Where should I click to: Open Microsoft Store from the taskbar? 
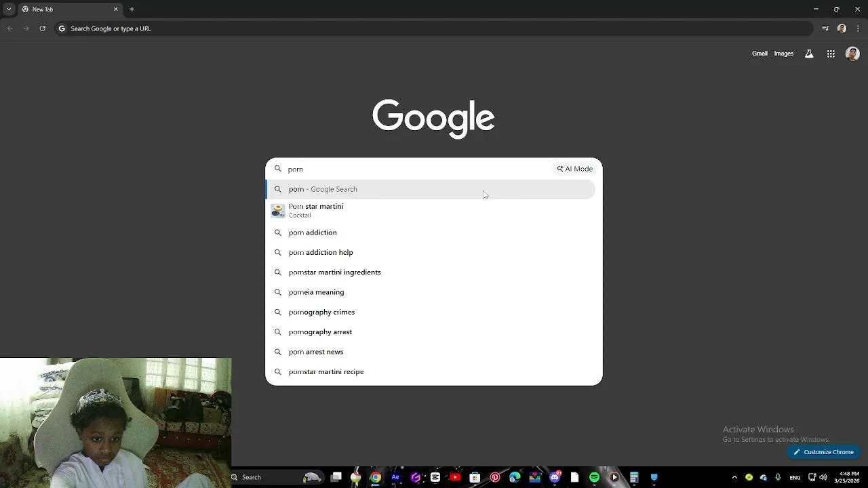[475, 477]
